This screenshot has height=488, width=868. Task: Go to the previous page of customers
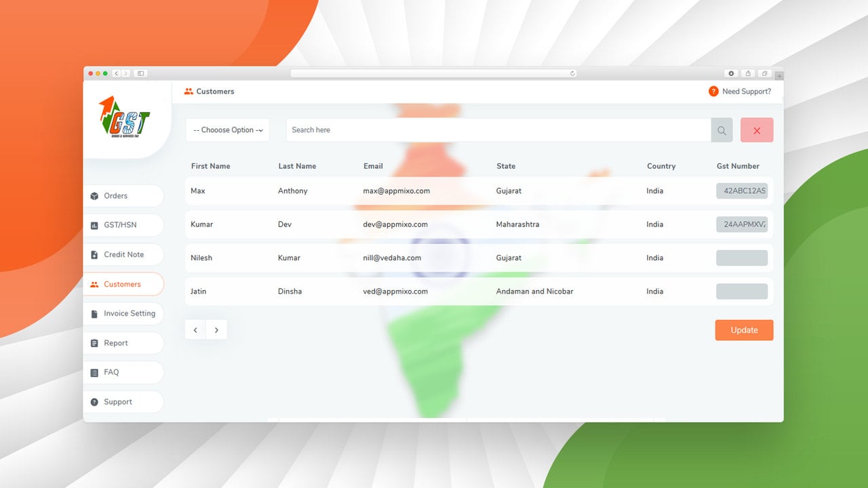click(195, 330)
